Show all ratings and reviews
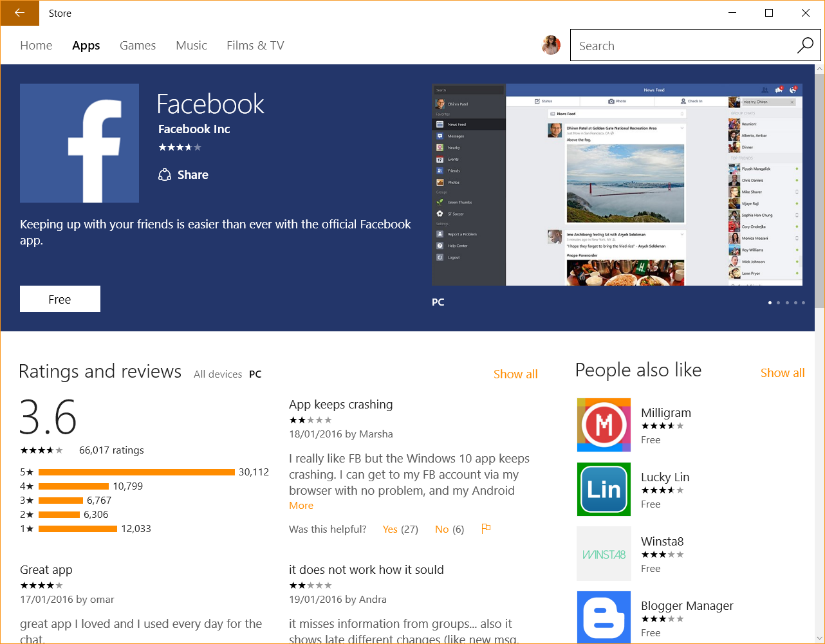Screen dimensions: 825x644 (515, 374)
